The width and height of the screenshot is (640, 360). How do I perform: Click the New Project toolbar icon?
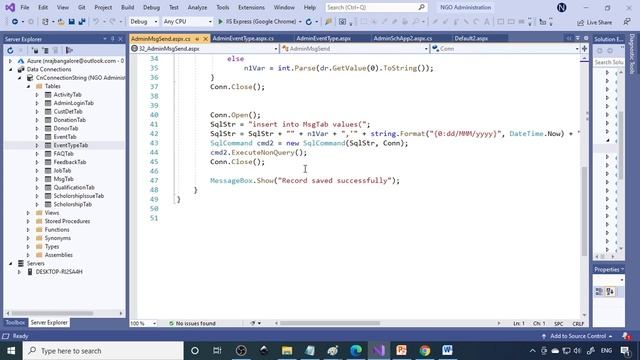coord(45,22)
